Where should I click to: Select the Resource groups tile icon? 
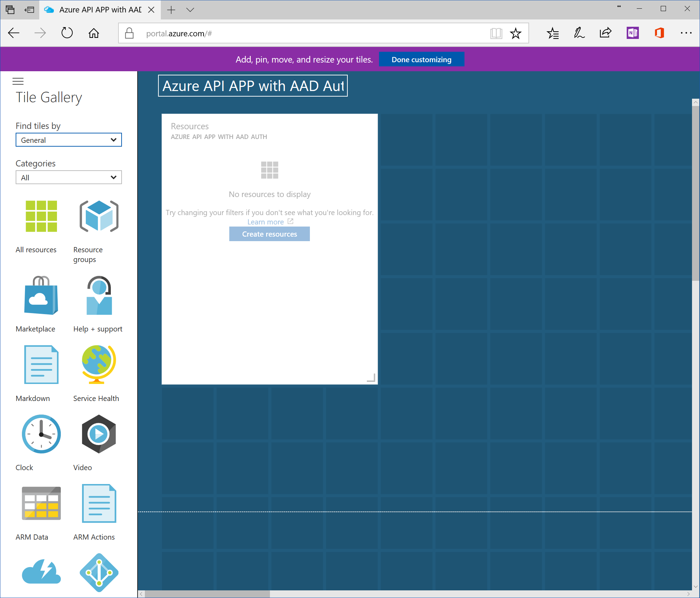tap(99, 216)
